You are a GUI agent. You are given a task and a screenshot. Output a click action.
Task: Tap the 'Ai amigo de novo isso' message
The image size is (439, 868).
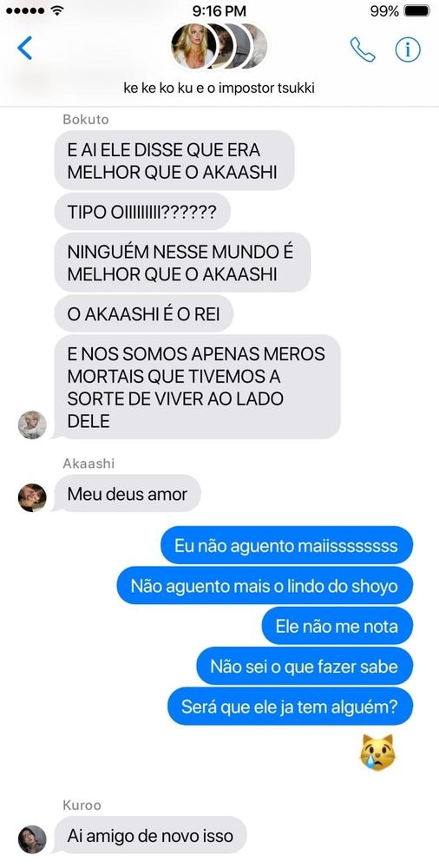[x=150, y=835]
